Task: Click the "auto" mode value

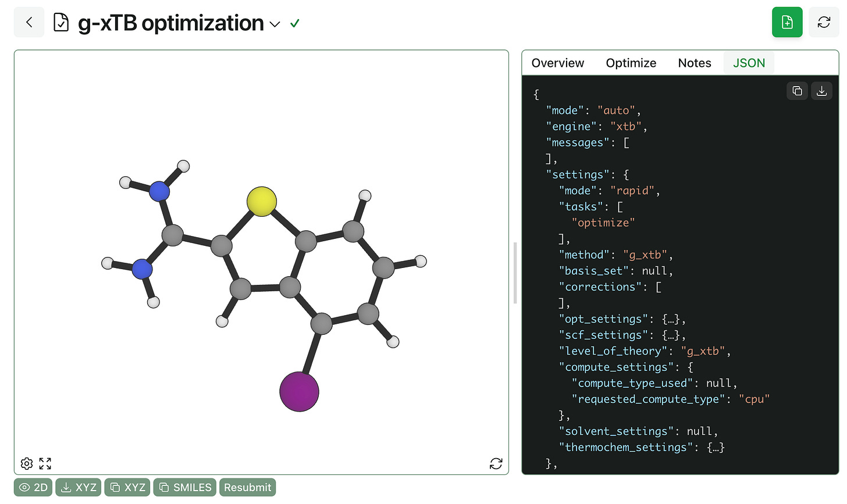Action: (x=616, y=110)
